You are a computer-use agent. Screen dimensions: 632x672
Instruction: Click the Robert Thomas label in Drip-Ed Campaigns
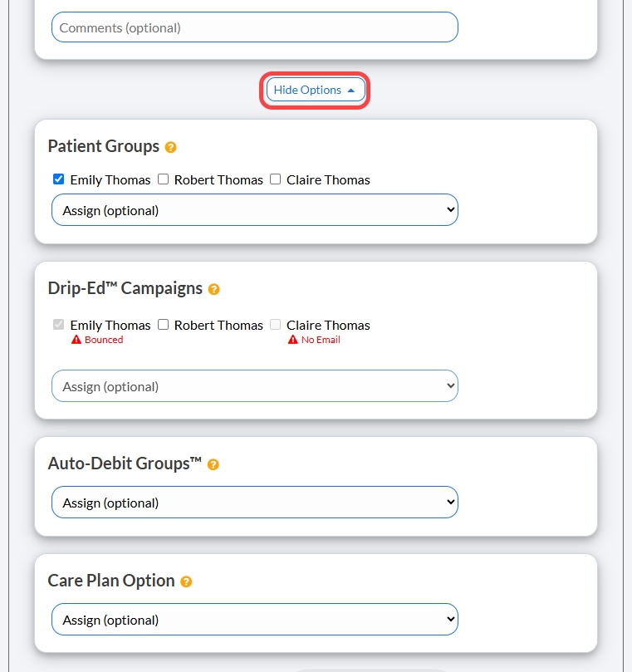point(218,326)
